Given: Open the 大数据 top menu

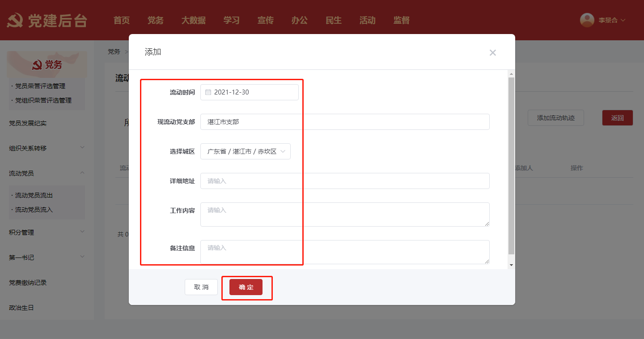Looking at the screenshot, I should click(x=193, y=20).
